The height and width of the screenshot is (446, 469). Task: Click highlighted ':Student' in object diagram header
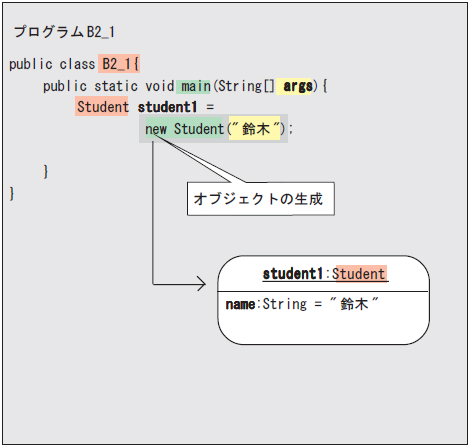(x=357, y=274)
